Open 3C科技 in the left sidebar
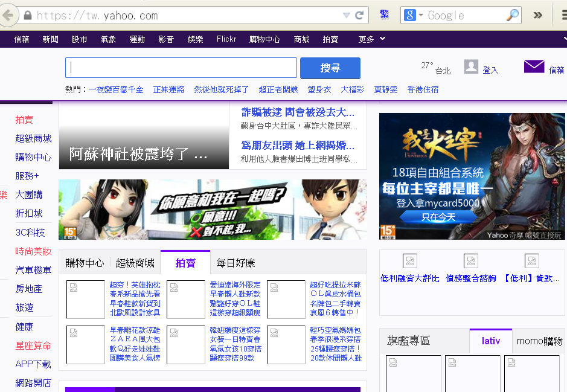The image size is (567, 392). click(x=30, y=233)
